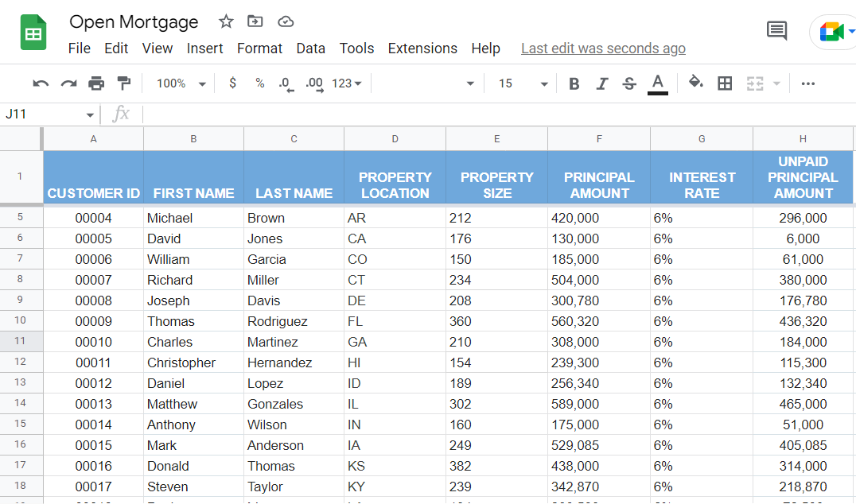Toggle bold formatting
Screen dimensions: 856x504
pyautogui.click(x=574, y=83)
